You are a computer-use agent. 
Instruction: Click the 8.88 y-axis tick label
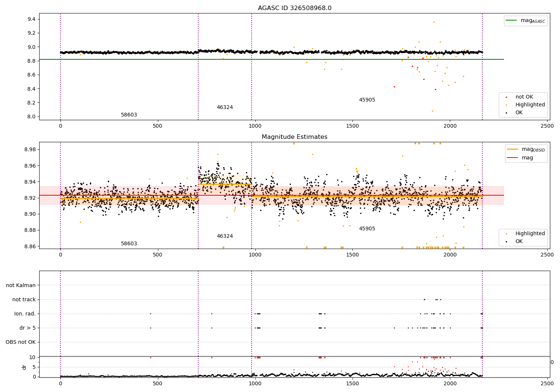(x=30, y=230)
